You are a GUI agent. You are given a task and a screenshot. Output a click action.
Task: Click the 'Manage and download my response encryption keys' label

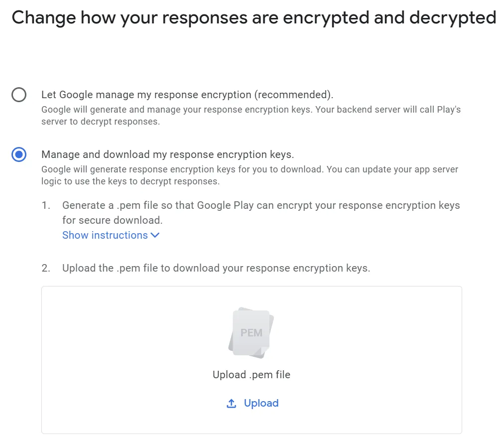click(x=167, y=154)
